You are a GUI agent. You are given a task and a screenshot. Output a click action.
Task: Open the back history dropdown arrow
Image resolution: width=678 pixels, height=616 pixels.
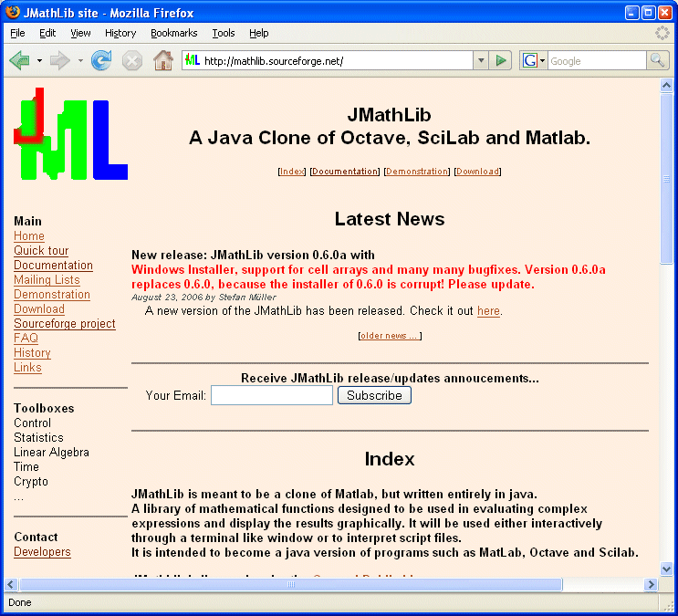39,61
